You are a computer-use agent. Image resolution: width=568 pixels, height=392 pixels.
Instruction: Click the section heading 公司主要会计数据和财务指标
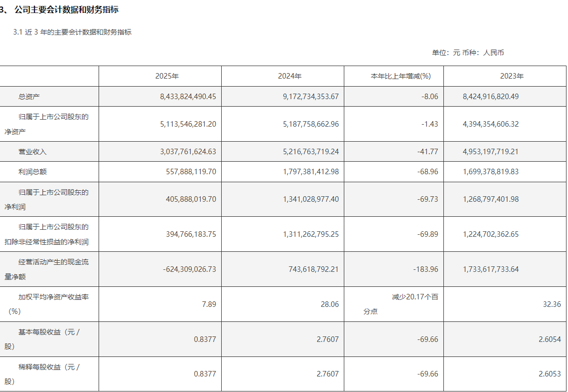pyautogui.click(x=66, y=10)
